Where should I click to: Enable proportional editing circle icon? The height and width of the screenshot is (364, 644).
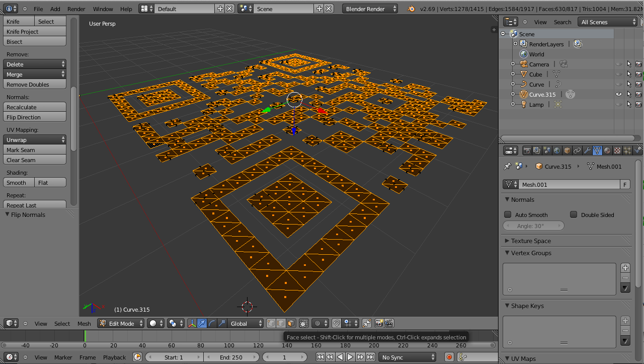click(317, 323)
